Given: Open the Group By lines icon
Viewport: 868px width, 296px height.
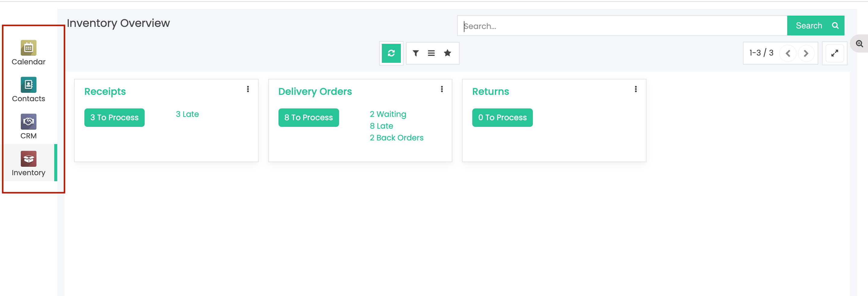Looking at the screenshot, I should click(431, 53).
